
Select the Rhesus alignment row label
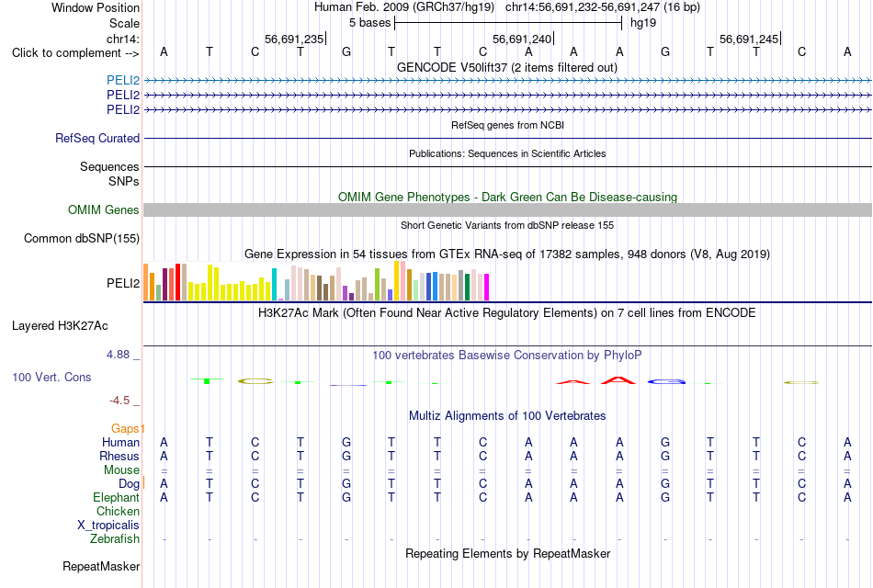[119, 456]
